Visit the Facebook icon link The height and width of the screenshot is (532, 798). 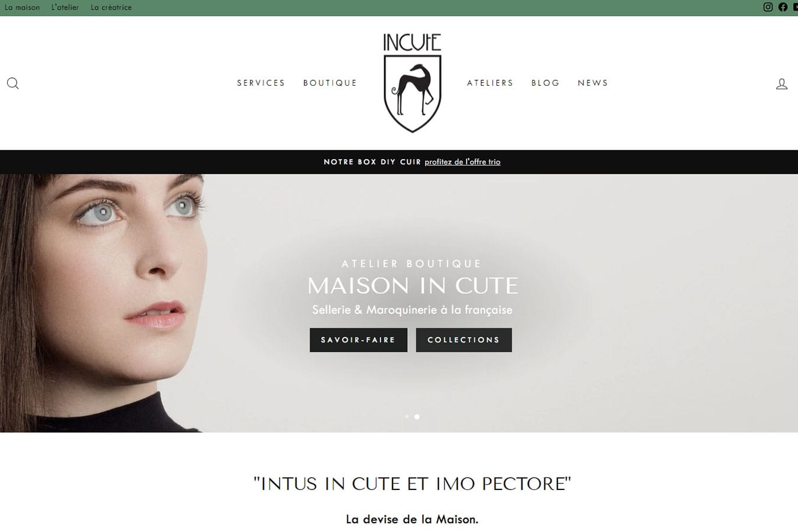click(x=783, y=7)
